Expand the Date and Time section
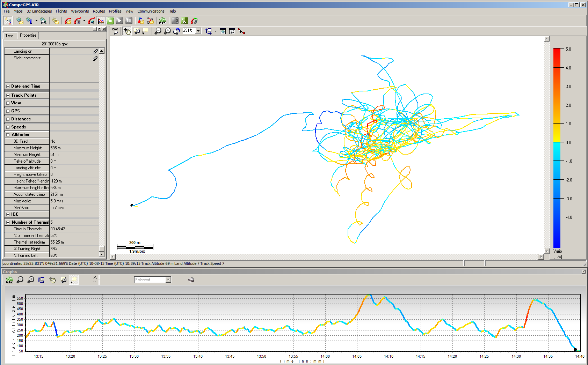The height and width of the screenshot is (365, 588). click(8, 86)
